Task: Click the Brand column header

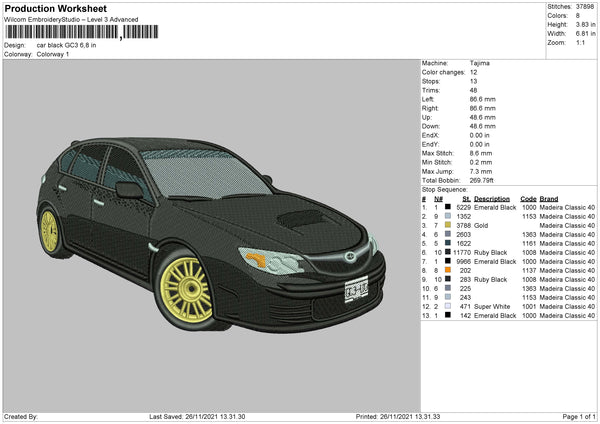Action: click(549, 198)
